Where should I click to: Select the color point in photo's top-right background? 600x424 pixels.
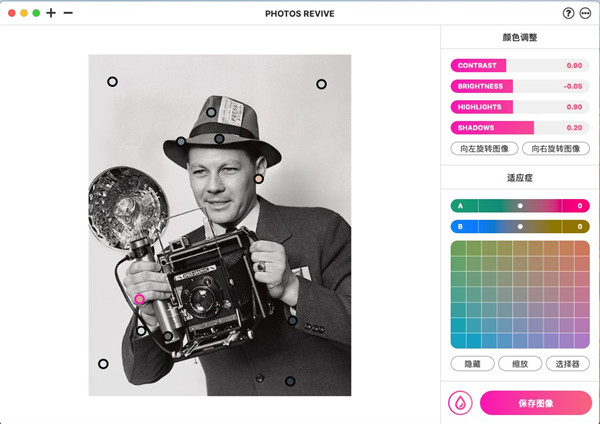(321, 84)
